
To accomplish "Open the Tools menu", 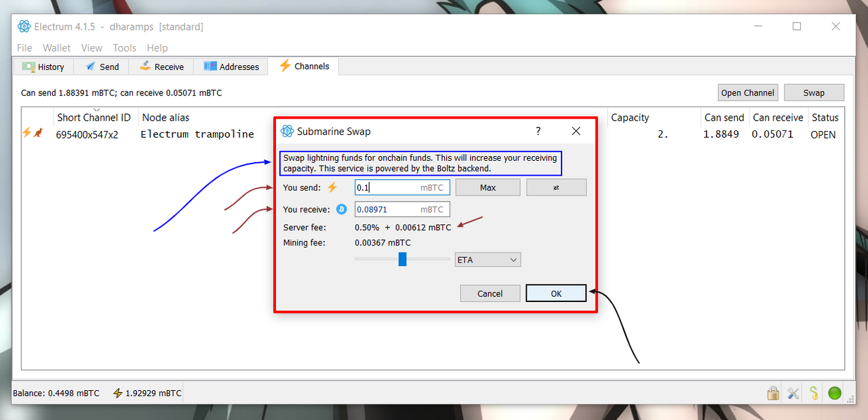I will point(125,47).
